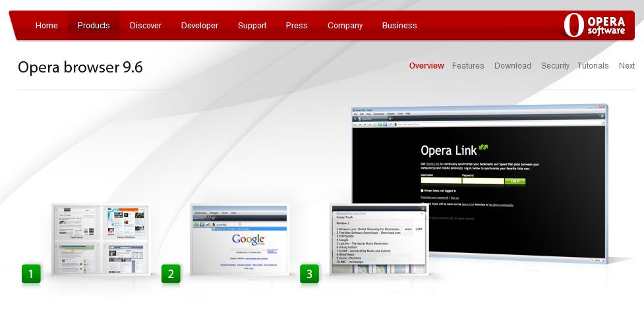
Task: Click the Password field in Opera Link screenshot
Action: tap(483, 181)
